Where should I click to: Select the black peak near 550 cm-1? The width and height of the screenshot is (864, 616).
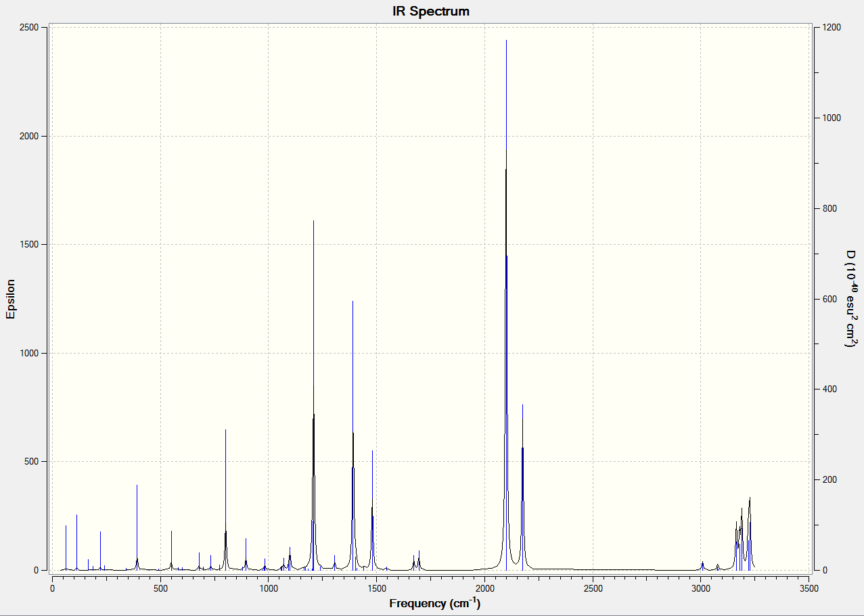click(171, 550)
